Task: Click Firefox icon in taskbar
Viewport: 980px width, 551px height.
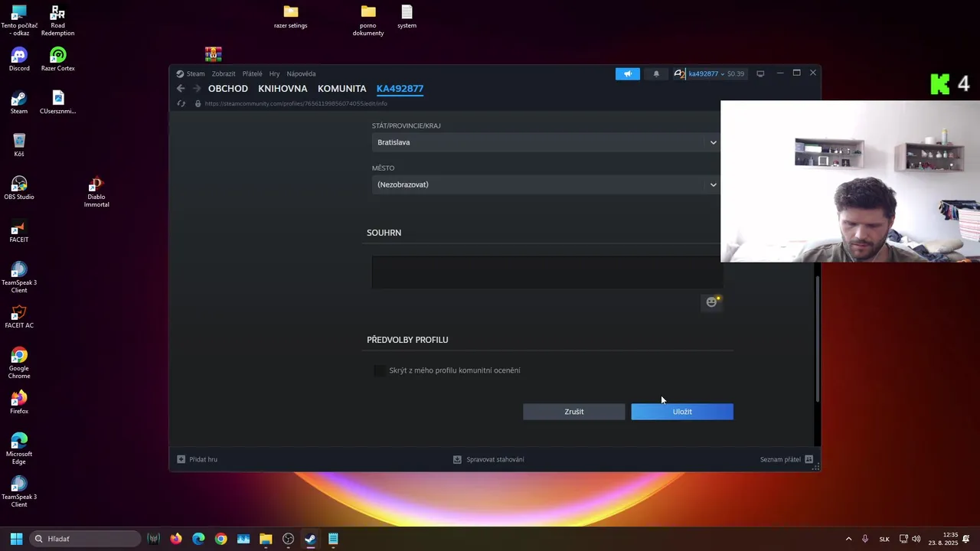Action: [x=176, y=539]
